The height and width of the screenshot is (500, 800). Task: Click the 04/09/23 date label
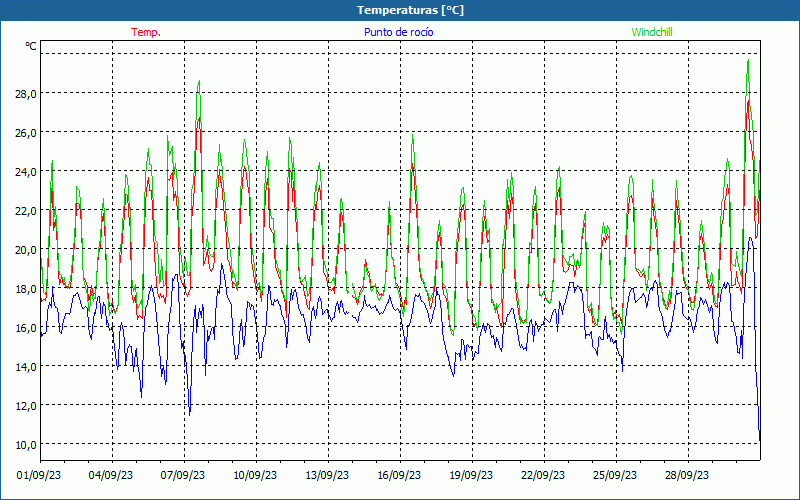tap(111, 475)
